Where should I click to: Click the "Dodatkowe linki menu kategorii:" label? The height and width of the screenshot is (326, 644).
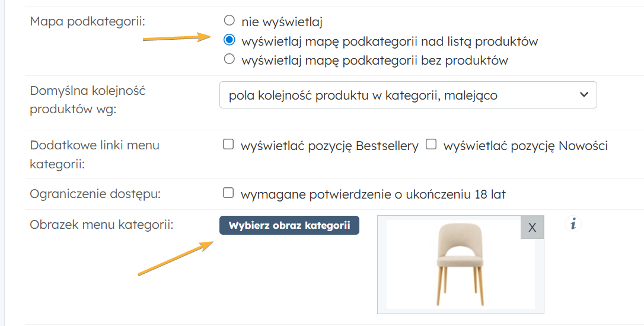tap(94, 154)
